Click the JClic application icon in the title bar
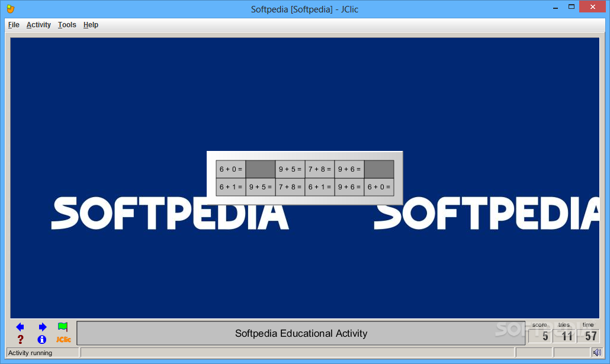 tap(11, 8)
